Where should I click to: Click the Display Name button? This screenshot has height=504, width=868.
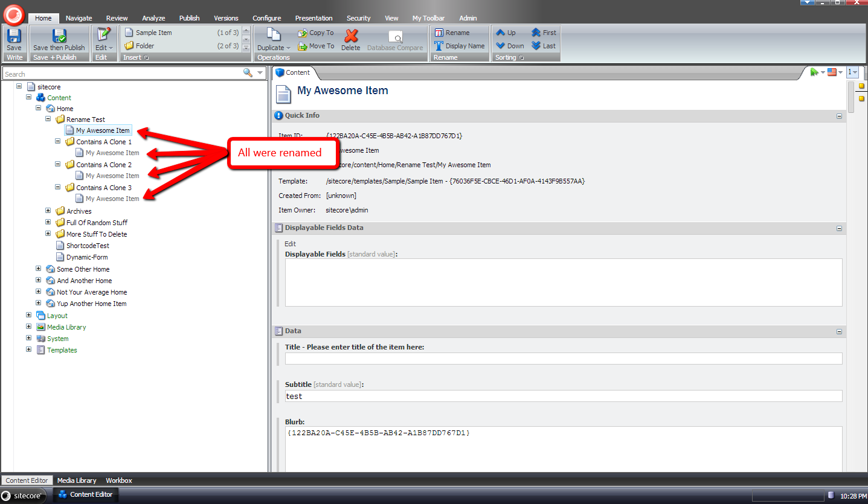click(x=459, y=46)
